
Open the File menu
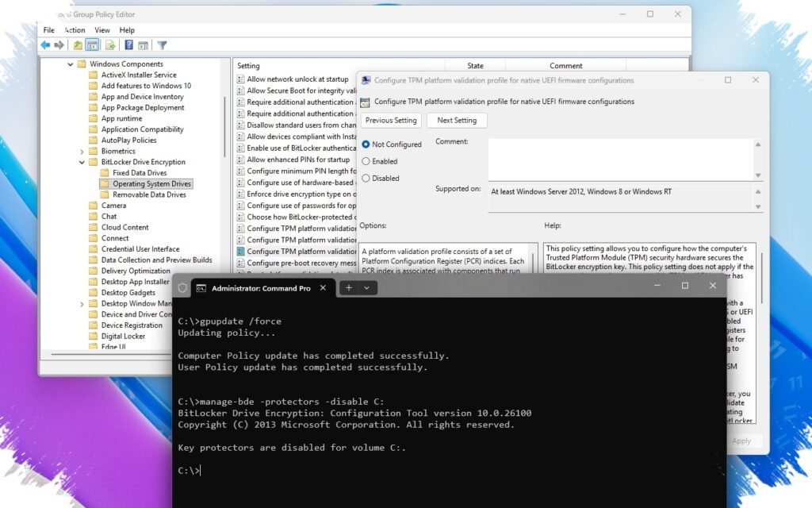point(48,30)
